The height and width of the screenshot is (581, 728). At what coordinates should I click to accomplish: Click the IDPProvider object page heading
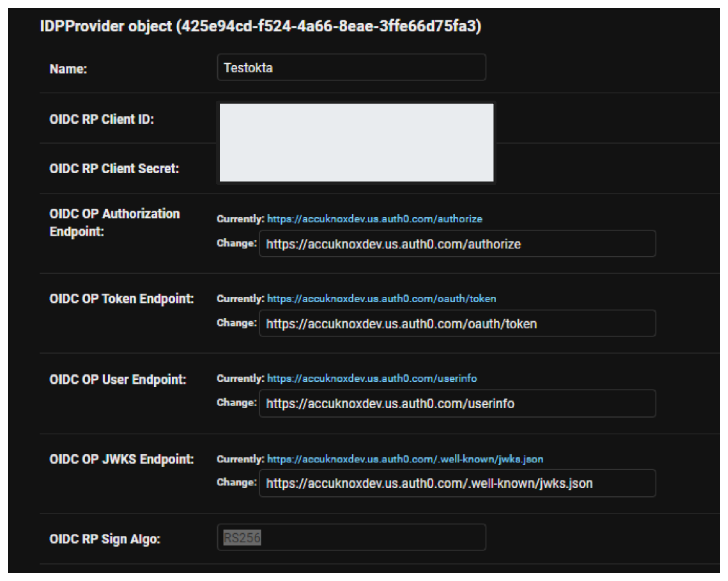click(260, 26)
